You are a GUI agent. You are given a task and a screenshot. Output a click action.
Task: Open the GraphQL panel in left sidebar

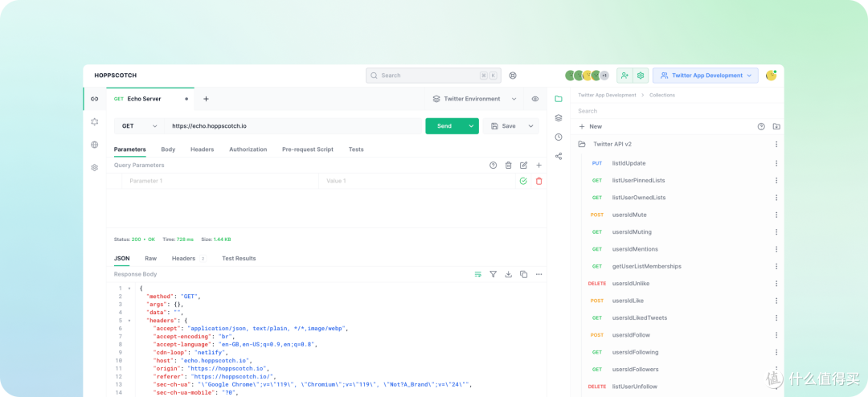pos(95,122)
